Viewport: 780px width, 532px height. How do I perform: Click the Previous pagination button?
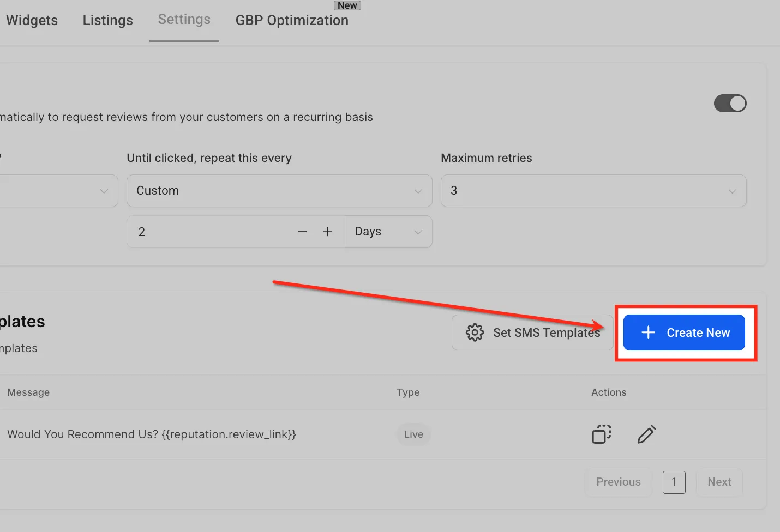point(619,482)
